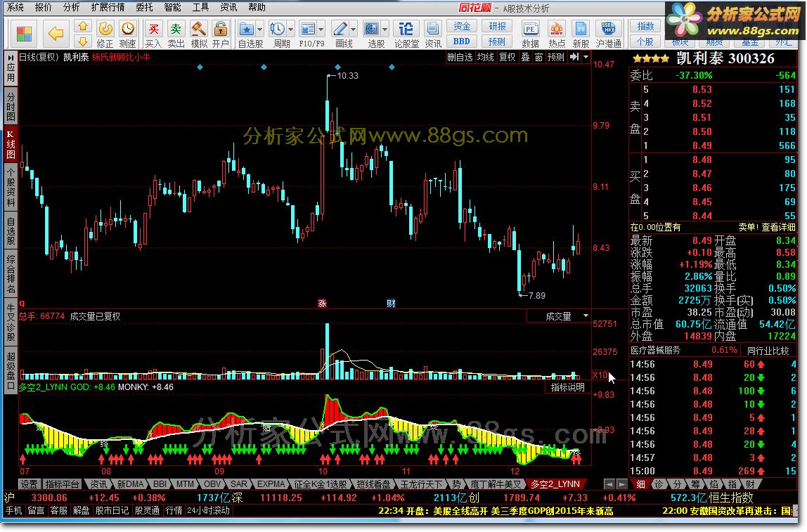Go back with the yellow left arrow
The width and height of the screenshot is (807, 532).
[56, 34]
